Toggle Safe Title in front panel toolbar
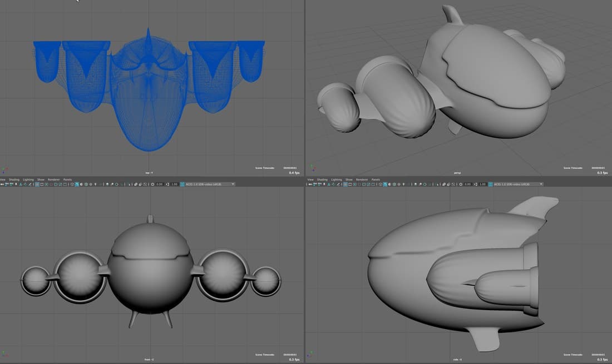 point(65,185)
